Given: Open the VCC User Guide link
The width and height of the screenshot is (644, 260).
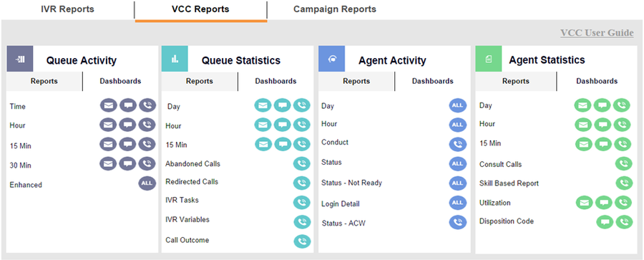Looking at the screenshot, I should (x=597, y=33).
